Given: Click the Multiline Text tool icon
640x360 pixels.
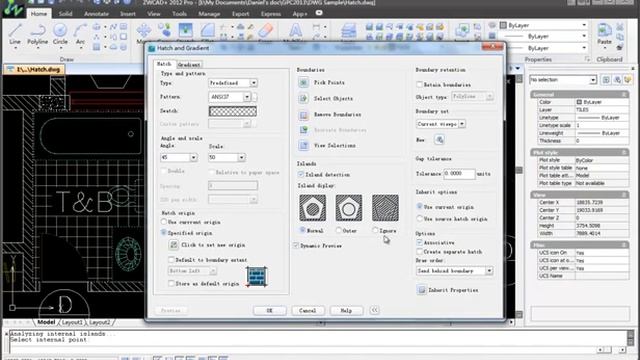Looking at the screenshot, I should point(295,31).
